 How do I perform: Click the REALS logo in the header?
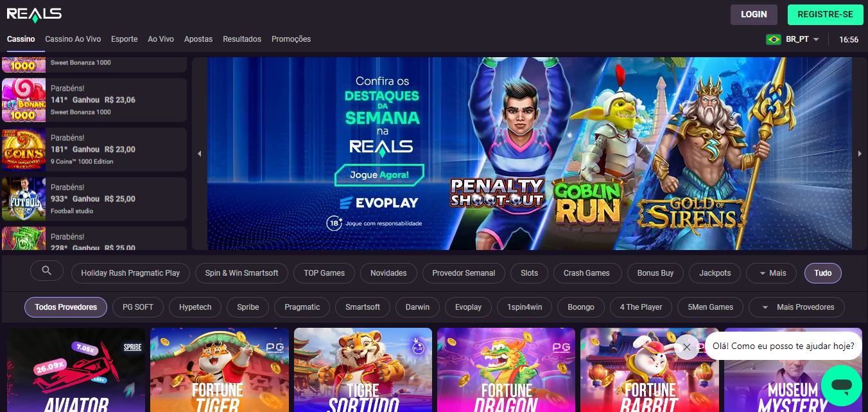tap(34, 14)
